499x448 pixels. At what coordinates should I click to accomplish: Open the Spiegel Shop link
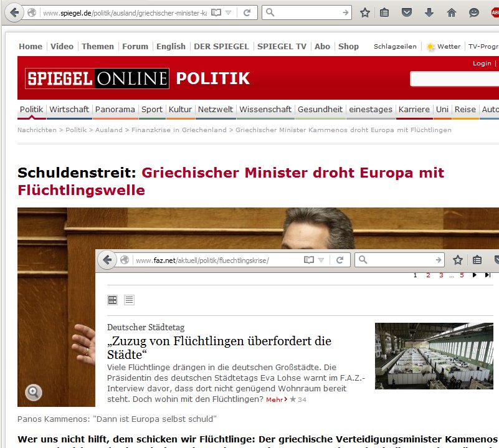tap(348, 47)
